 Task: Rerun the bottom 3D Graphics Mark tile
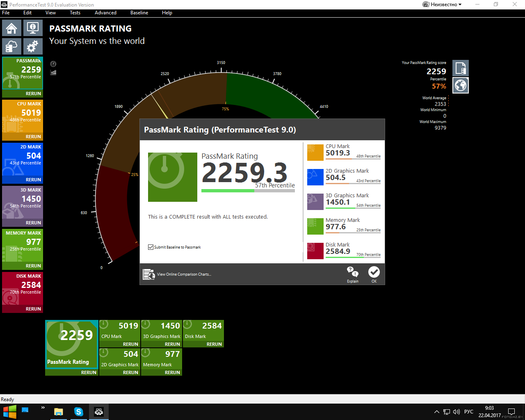172,344
